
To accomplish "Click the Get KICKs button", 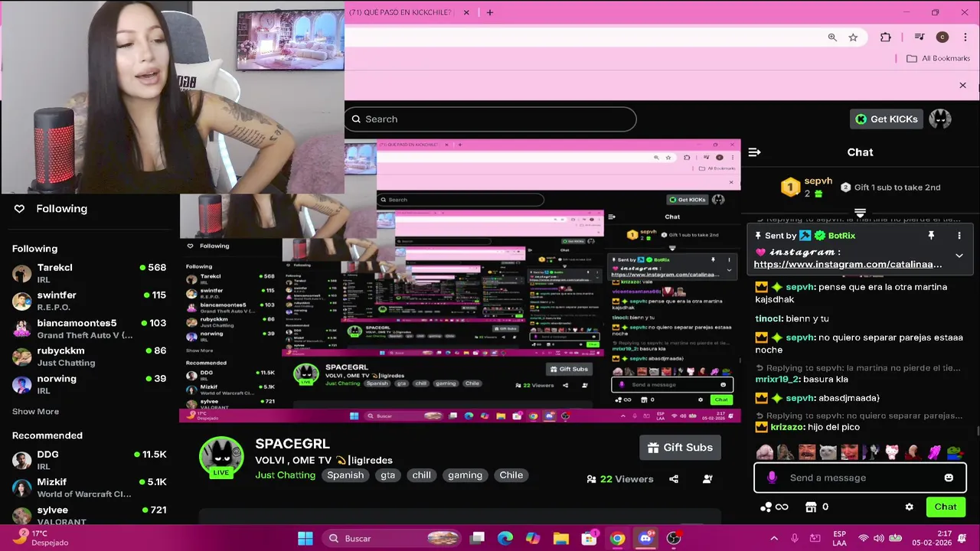I will pyautogui.click(x=886, y=119).
